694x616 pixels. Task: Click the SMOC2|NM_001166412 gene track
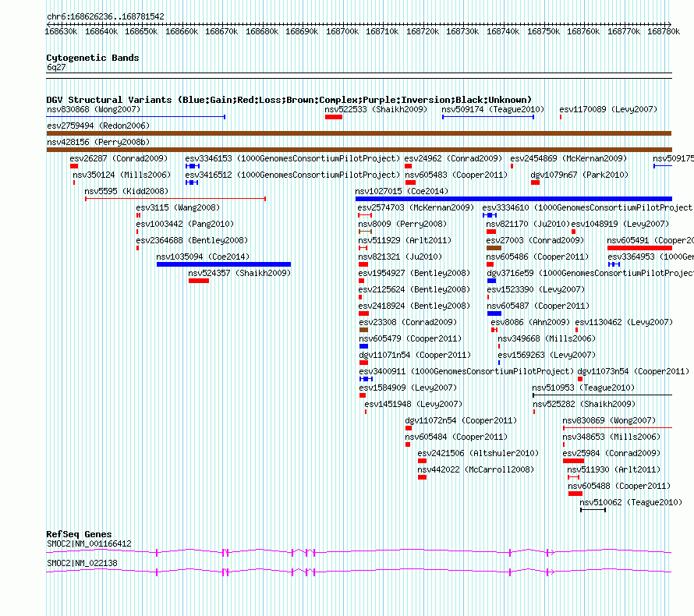pyautogui.click(x=359, y=552)
